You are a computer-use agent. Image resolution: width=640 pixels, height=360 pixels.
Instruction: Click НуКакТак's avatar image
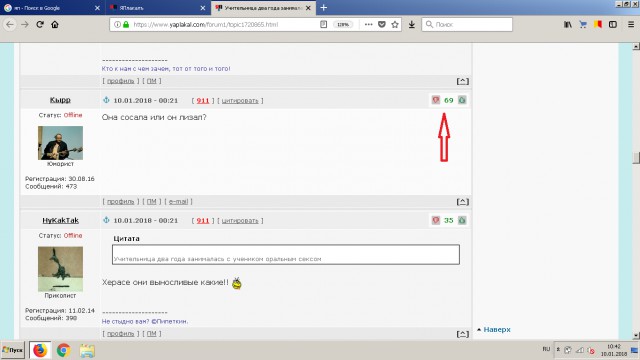[x=60, y=269]
